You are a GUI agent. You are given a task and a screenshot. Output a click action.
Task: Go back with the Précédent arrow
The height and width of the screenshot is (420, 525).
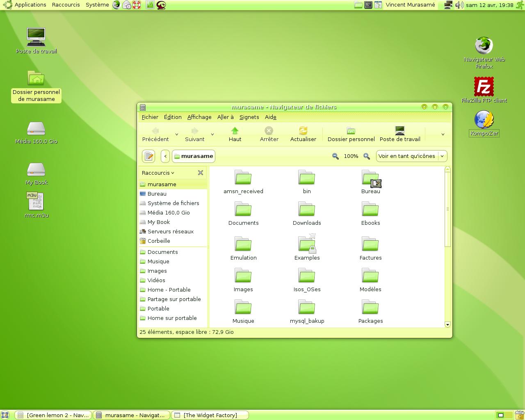(155, 134)
